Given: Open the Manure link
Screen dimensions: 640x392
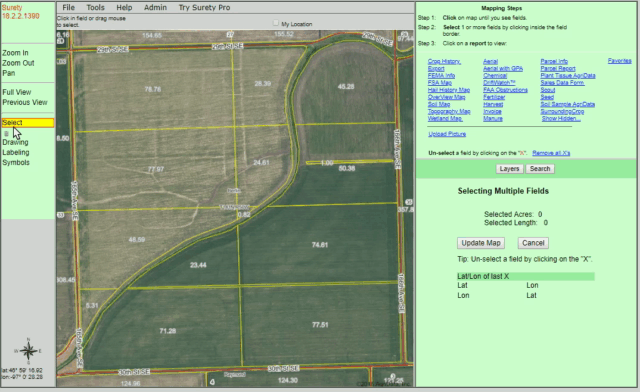Looking at the screenshot, I should click(493, 118).
